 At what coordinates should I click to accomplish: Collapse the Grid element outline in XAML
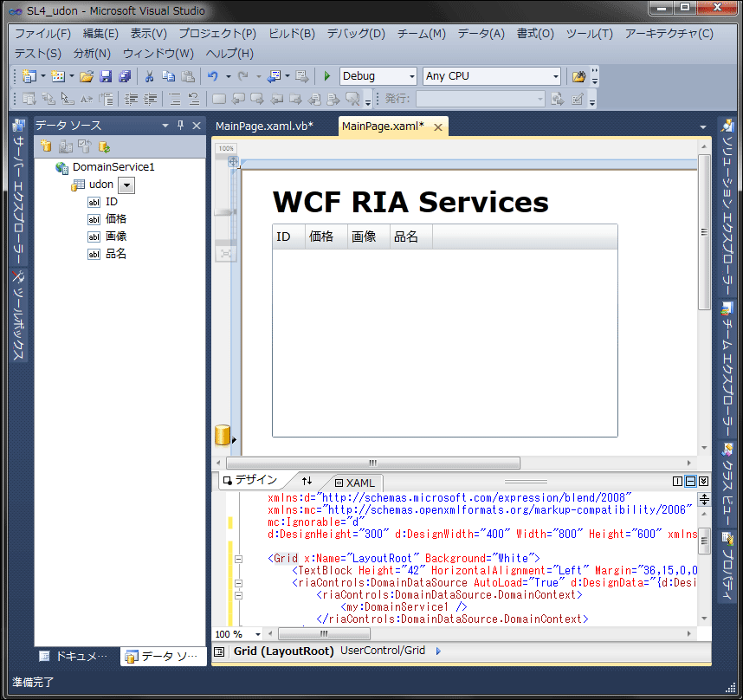coord(239,559)
